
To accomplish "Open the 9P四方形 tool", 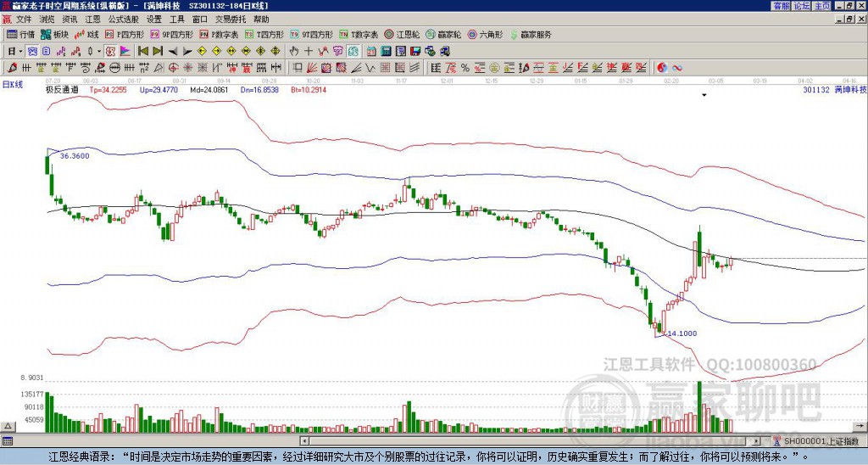I will [x=172, y=34].
